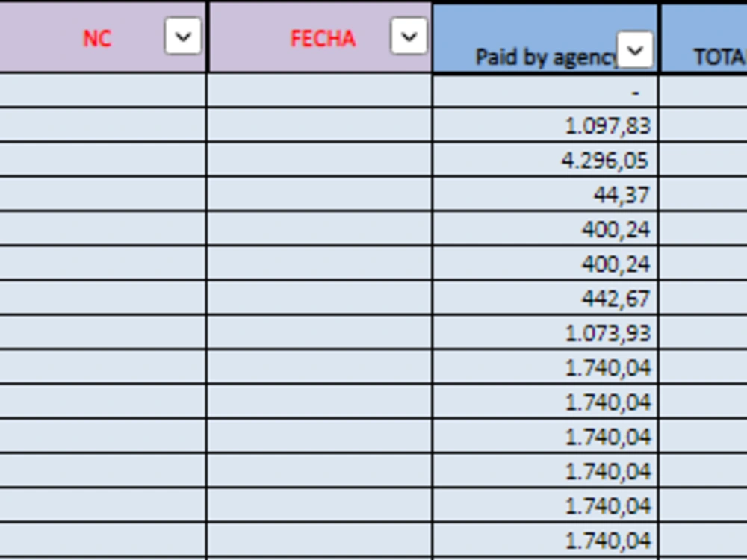Open the NC column filter dropdown

coord(183,36)
